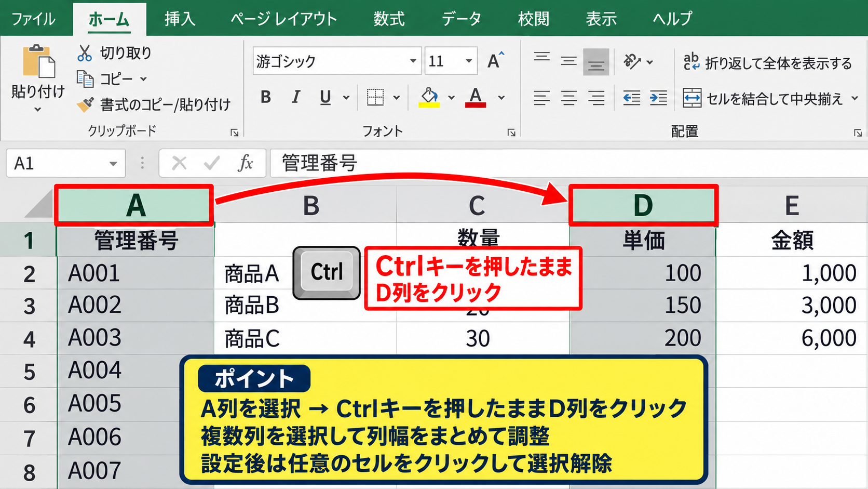Click the Paste clipboard icon

tap(38, 62)
